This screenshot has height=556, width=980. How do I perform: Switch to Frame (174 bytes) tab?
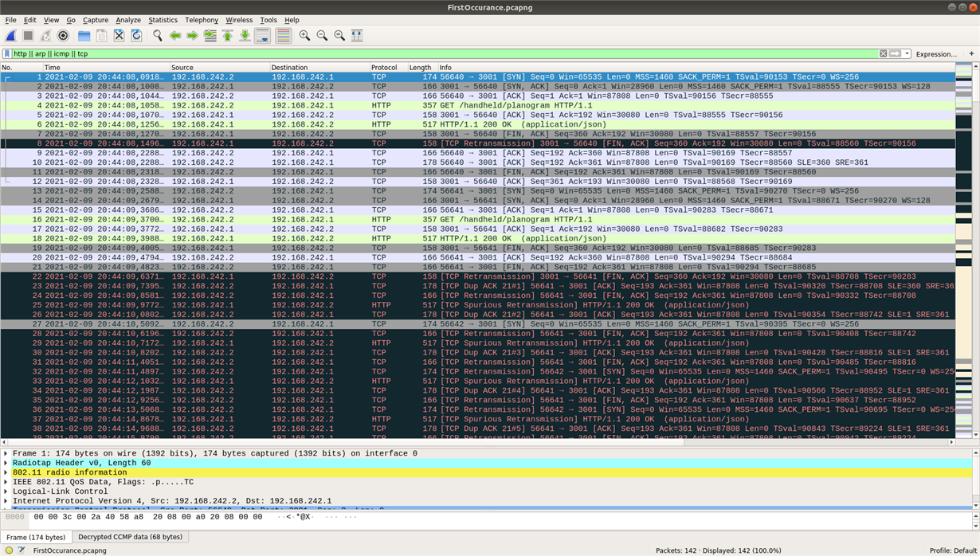pyautogui.click(x=35, y=538)
